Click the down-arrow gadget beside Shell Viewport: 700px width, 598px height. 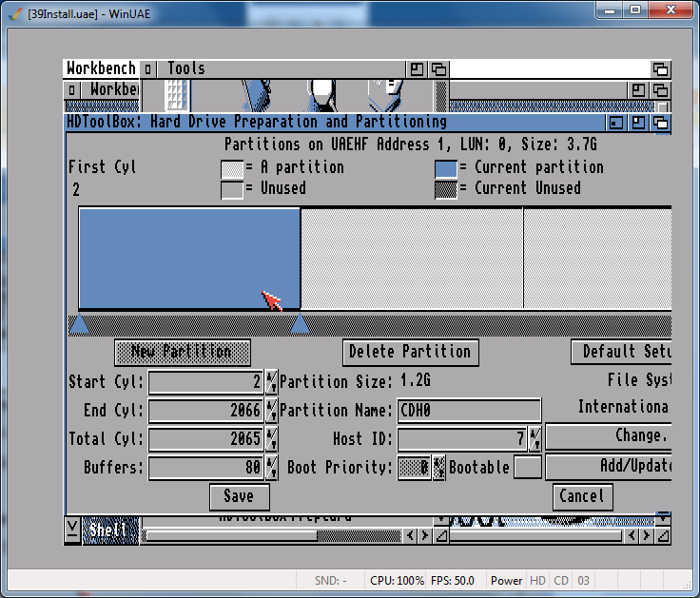(72, 529)
